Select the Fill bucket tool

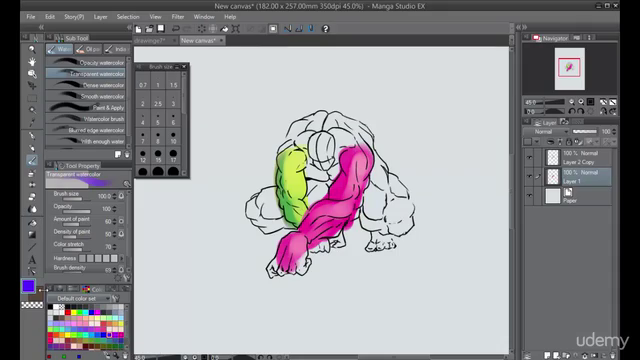click(x=32, y=223)
